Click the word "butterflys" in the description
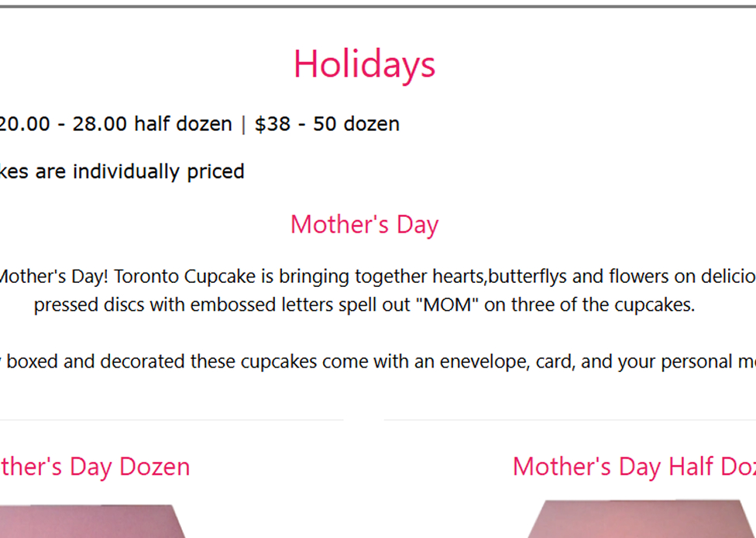This screenshot has height=538, width=756. [527, 277]
